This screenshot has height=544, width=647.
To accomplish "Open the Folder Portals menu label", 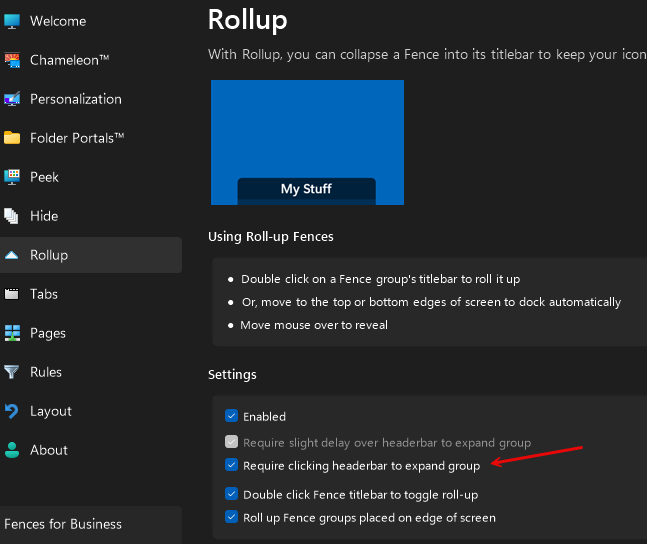I will pos(77,138).
